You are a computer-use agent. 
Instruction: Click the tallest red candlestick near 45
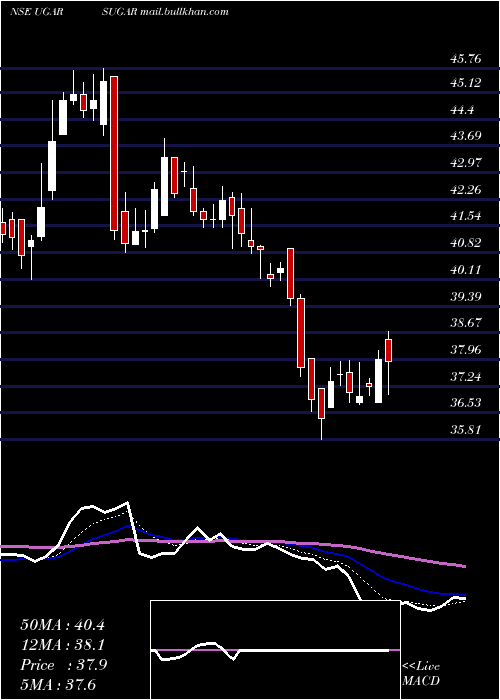click(114, 154)
